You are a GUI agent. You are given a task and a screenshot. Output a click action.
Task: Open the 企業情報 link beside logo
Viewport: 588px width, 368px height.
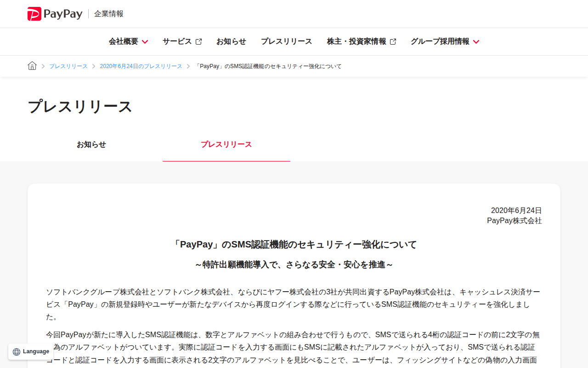(109, 14)
